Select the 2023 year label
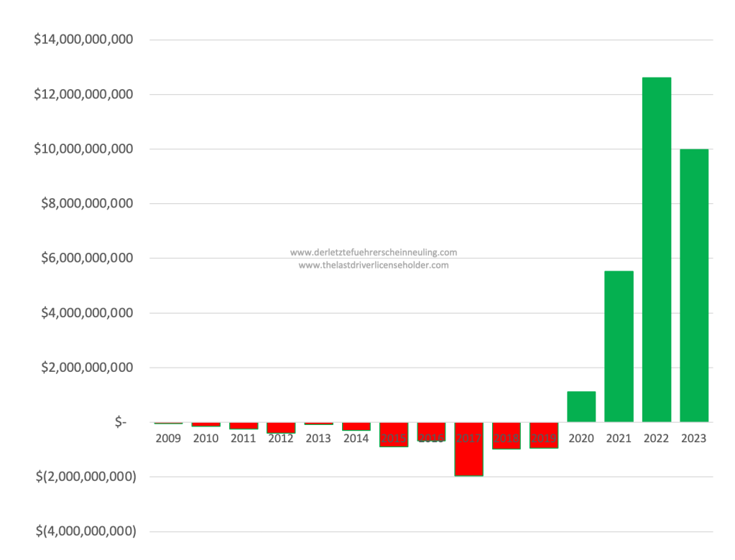Image resolution: width=735 pixels, height=560 pixels. pos(694,438)
